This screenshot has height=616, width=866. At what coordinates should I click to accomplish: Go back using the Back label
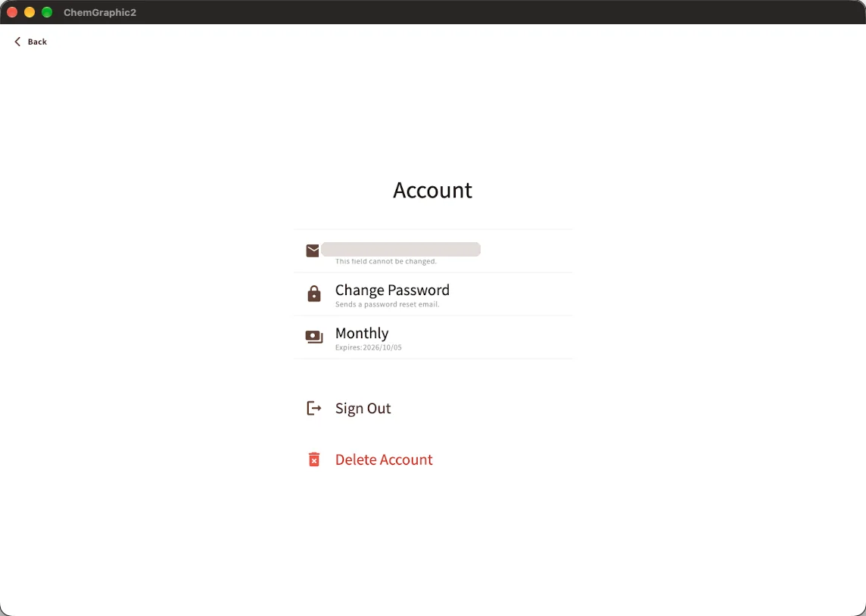click(x=37, y=42)
